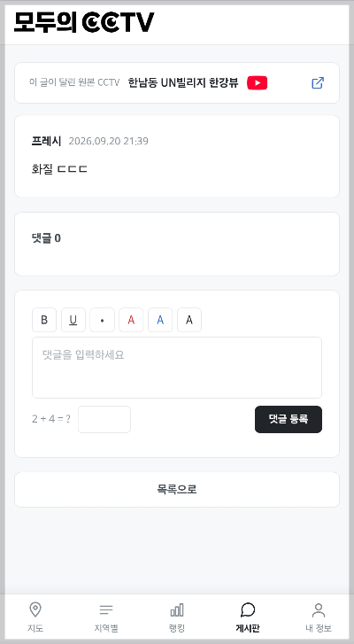Select the 게시판 speech bubble tab

coord(248,617)
